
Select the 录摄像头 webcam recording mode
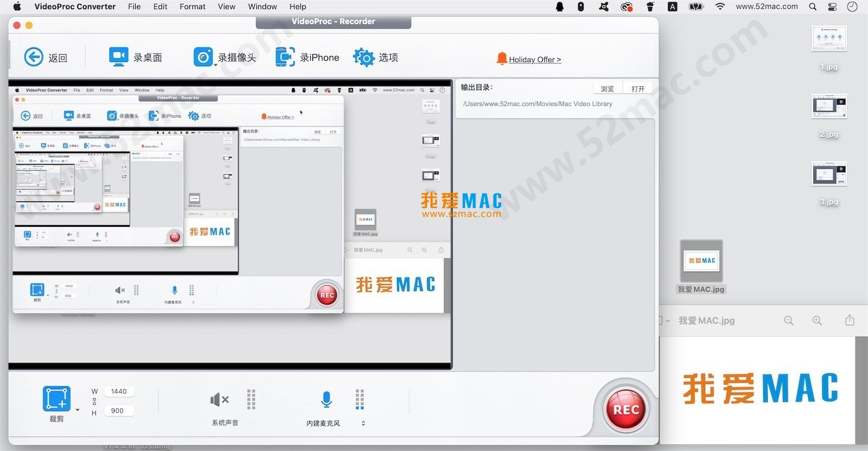(224, 57)
